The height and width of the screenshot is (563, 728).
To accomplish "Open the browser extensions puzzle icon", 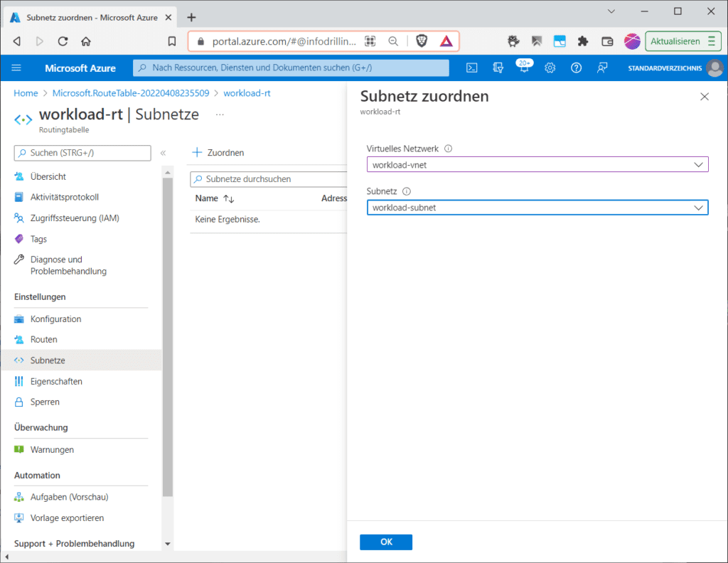I will click(583, 41).
